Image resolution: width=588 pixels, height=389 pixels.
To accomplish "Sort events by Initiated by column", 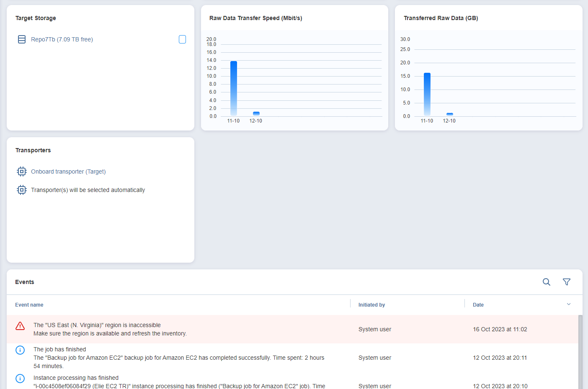I will (371, 305).
